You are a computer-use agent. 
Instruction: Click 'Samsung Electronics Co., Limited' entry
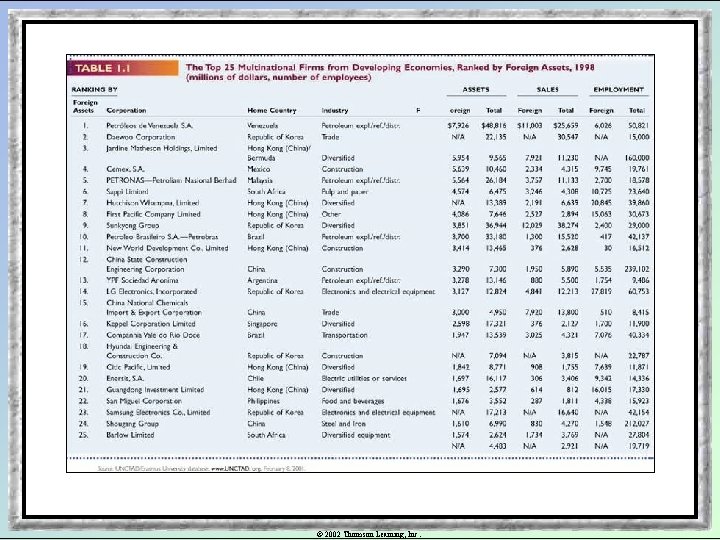coord(158,412)
